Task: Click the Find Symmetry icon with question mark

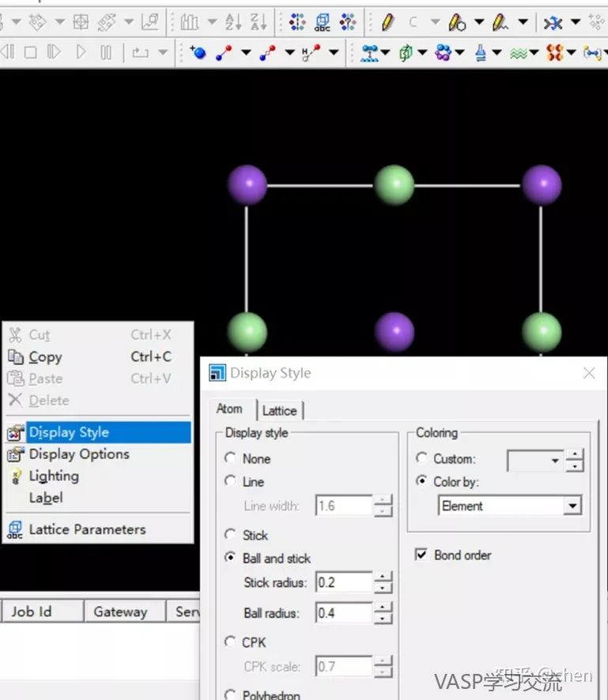Action: point(348,22)
